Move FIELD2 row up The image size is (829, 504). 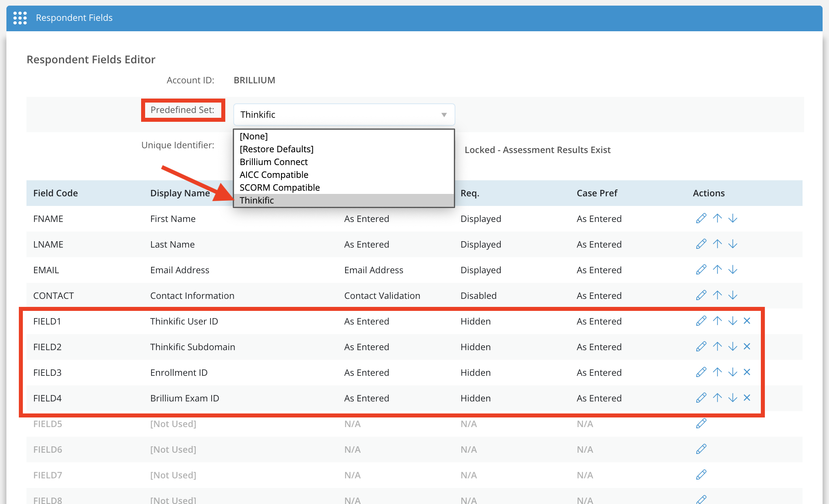point(718,347)
